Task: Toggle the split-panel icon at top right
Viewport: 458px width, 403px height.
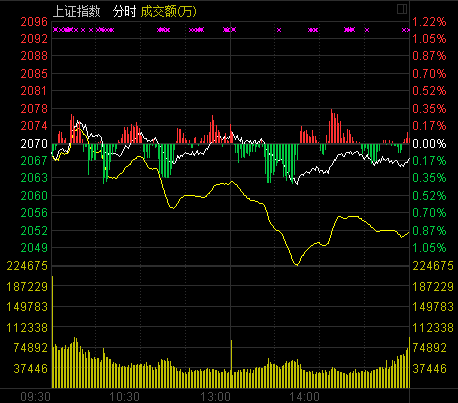Action: click(402, 9)
